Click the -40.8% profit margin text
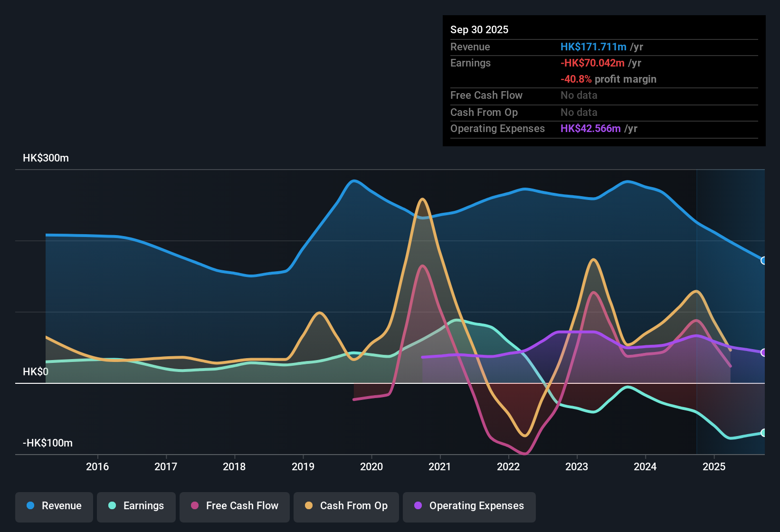This screenshot has height=532, width=780. 576,79
